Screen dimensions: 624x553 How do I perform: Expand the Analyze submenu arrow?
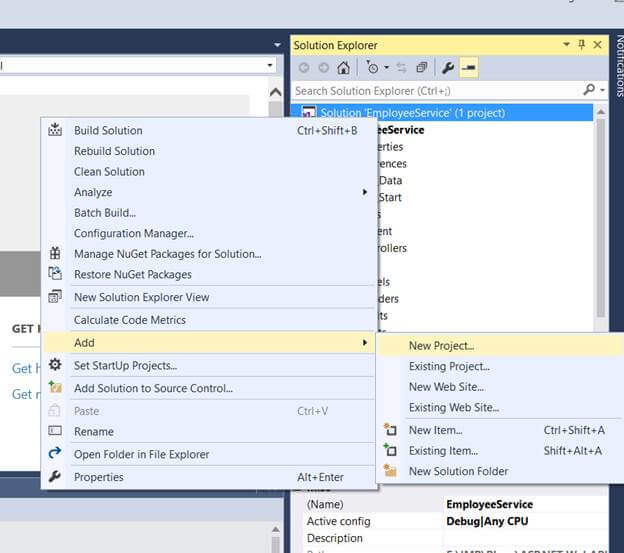(x=365, y=192)
